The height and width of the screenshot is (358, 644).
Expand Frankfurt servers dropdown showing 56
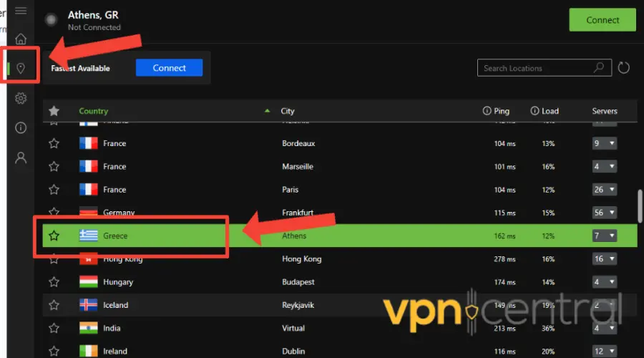[x=604, y=213]
